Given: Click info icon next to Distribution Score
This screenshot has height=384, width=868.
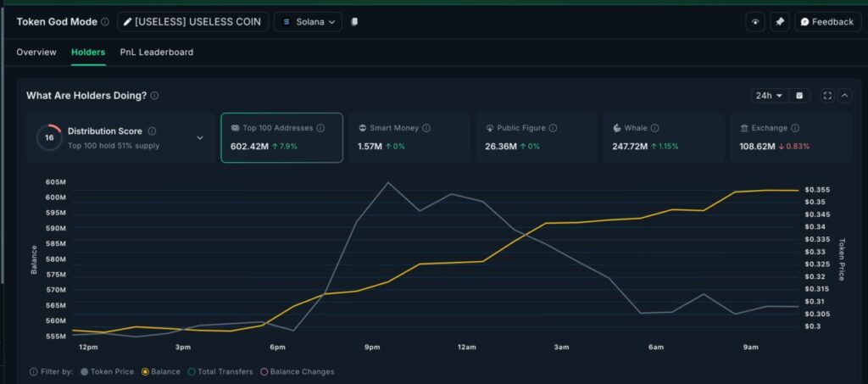Looking at the screenshot, I should point(152,131).
